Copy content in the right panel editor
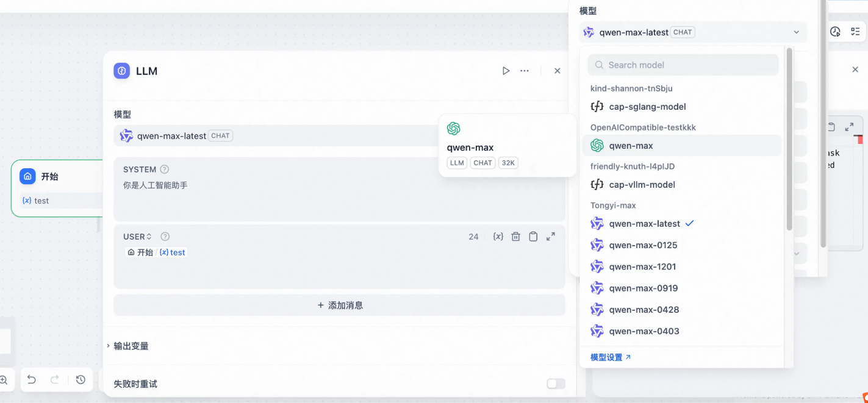The image size is (868, 403). coord(831,127)
